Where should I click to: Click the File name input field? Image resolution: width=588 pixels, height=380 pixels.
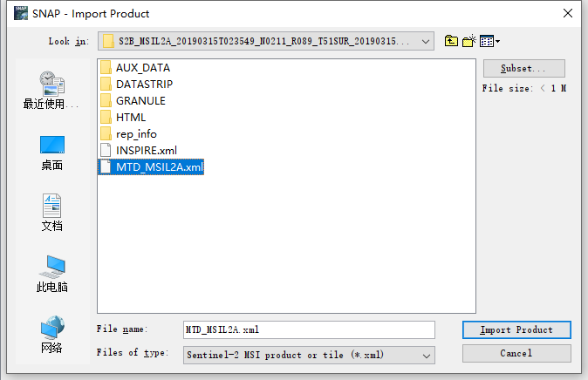[x=309, y=329]
